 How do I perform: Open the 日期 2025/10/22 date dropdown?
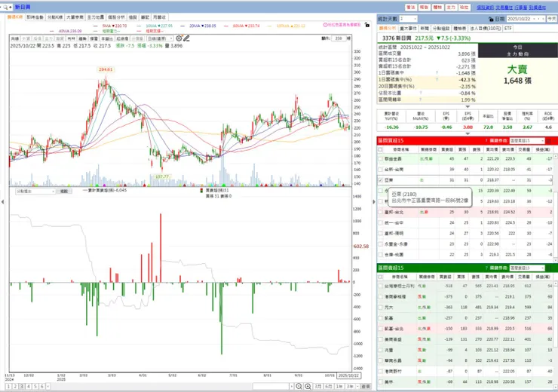point(534,19)
